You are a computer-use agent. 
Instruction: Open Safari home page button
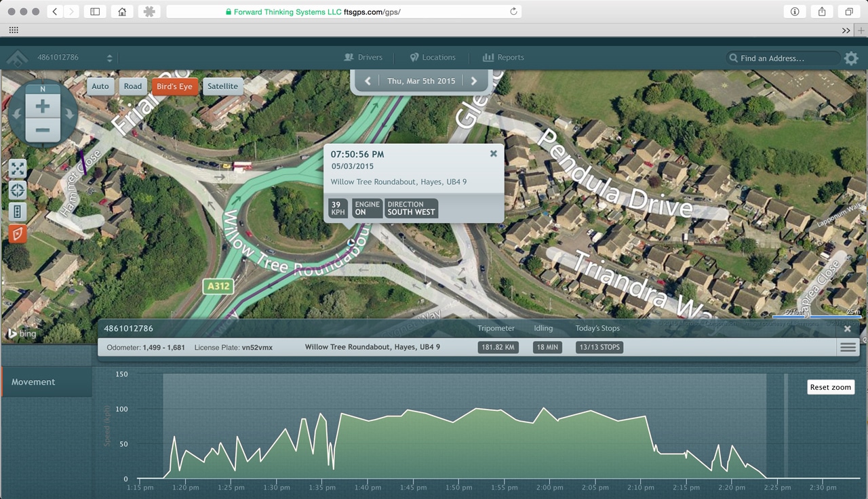(x=121, y=12)
